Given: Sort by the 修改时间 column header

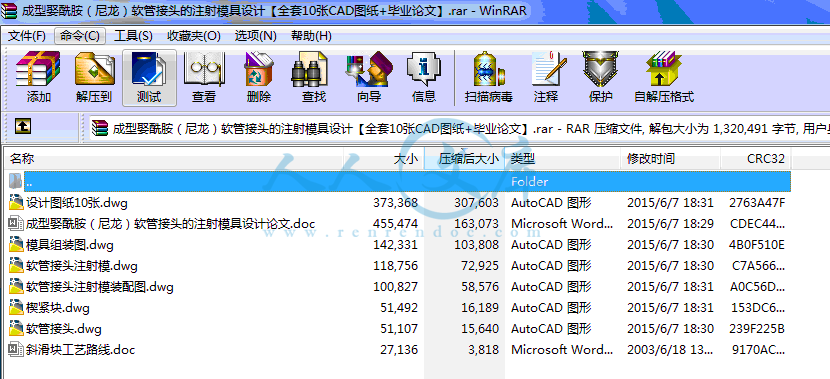Looking at the screenshot, I should [x=670, y=159].
